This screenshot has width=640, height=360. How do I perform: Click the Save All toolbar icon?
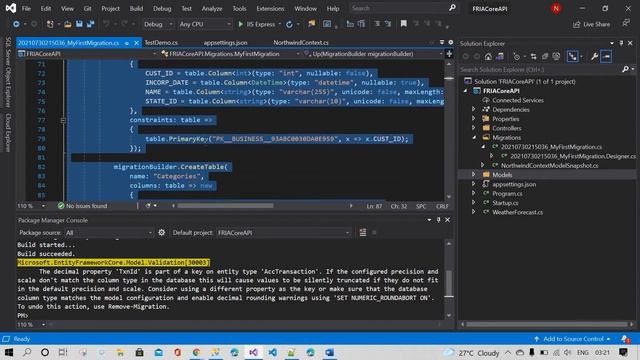click(x=90, y=24)
